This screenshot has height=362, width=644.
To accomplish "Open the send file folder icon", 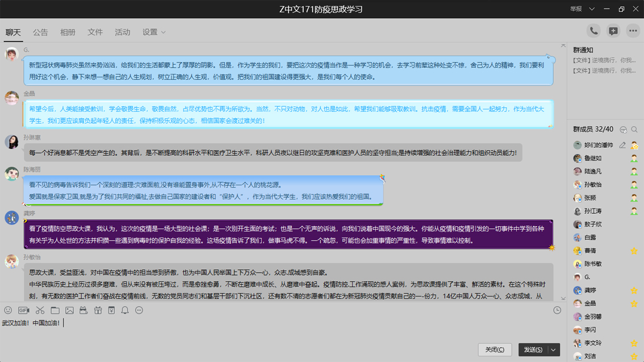I will click(55, 310).
